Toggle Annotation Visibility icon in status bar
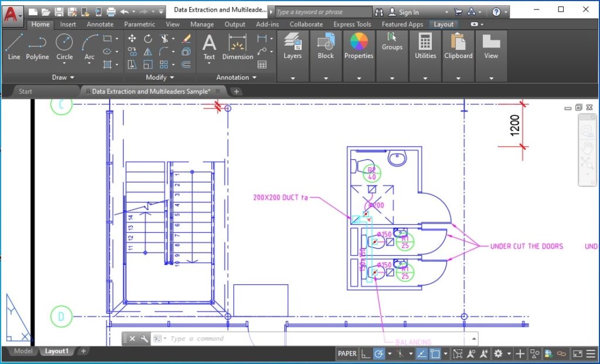 (x=471, y=353)
